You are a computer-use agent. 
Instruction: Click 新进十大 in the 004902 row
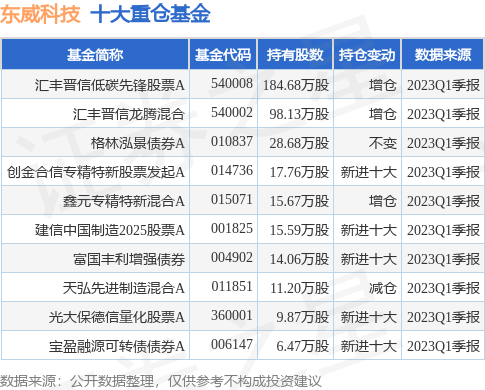coord(369,259)
